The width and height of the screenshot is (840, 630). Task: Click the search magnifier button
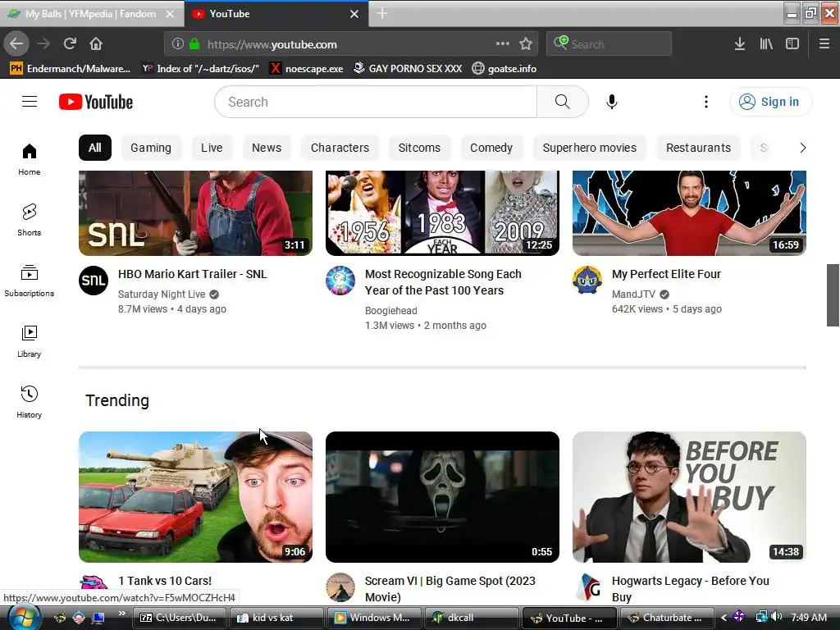pos(563,102)
